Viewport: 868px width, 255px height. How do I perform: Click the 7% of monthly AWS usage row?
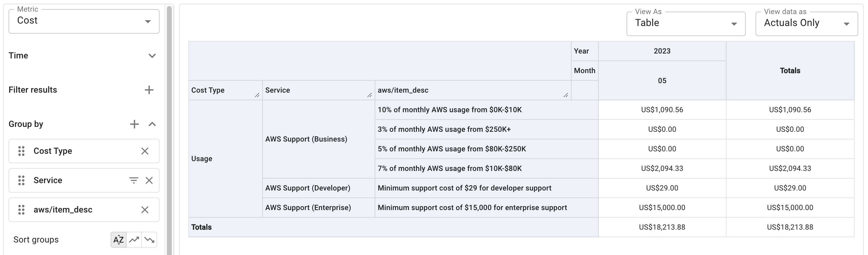487,168
